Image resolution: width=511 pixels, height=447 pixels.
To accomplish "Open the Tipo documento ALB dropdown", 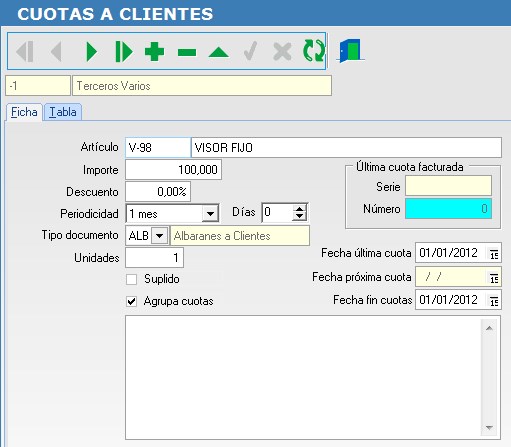I will pyautogui.click(x=159, y=236).
